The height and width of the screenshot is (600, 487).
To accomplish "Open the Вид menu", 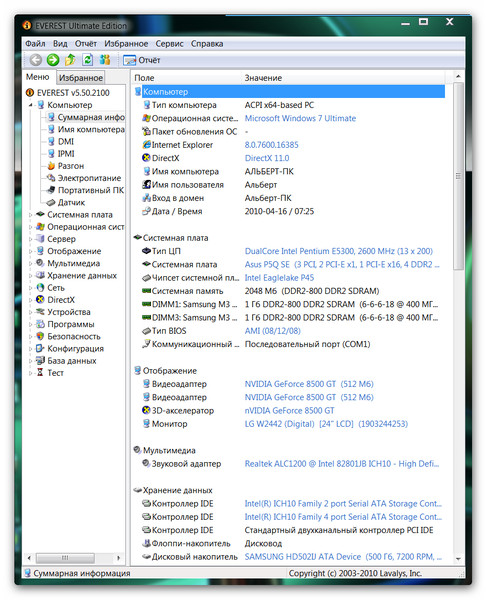I will click(x=60, y=44).
